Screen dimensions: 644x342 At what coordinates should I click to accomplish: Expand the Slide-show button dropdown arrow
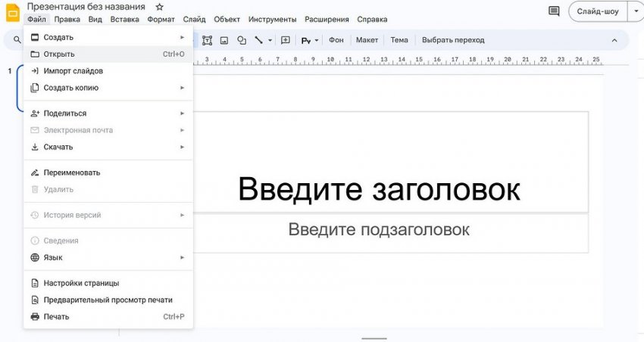click(635, 11)
